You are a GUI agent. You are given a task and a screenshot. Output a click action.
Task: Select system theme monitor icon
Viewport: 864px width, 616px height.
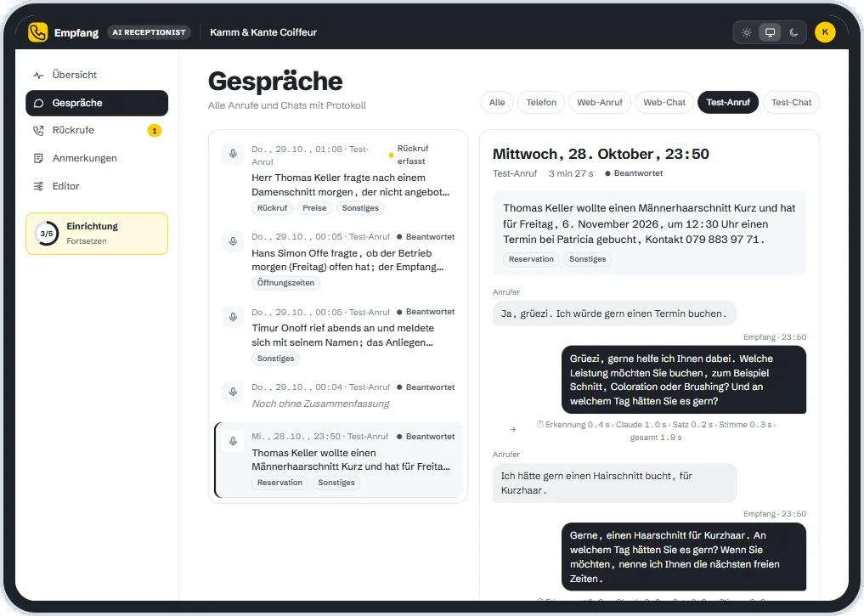(x=770, y=32)
